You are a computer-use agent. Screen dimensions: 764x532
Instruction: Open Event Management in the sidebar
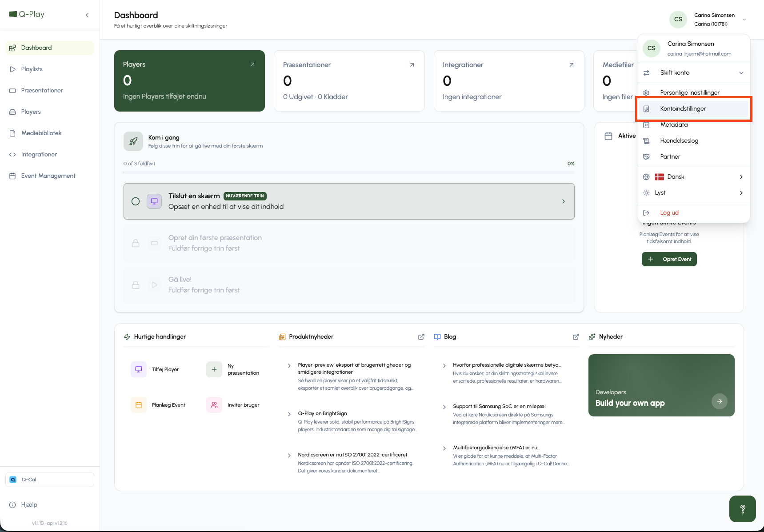pos(50,176)
